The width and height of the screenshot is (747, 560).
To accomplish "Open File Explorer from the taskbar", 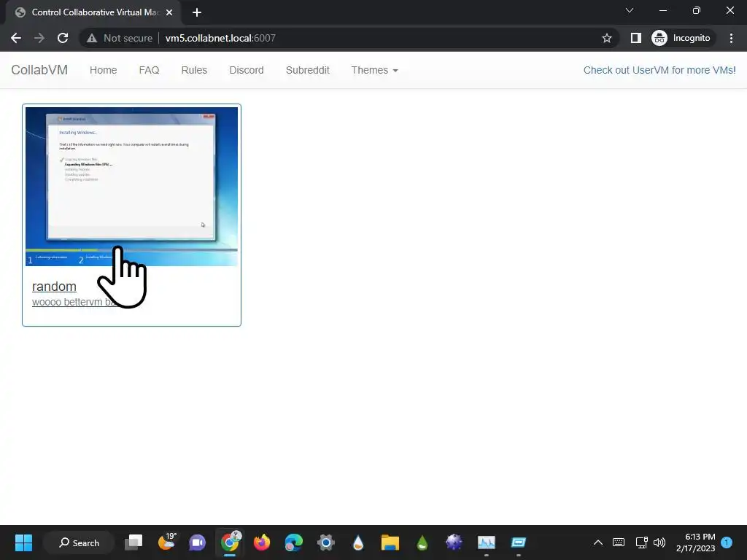I will pos(390,542).
